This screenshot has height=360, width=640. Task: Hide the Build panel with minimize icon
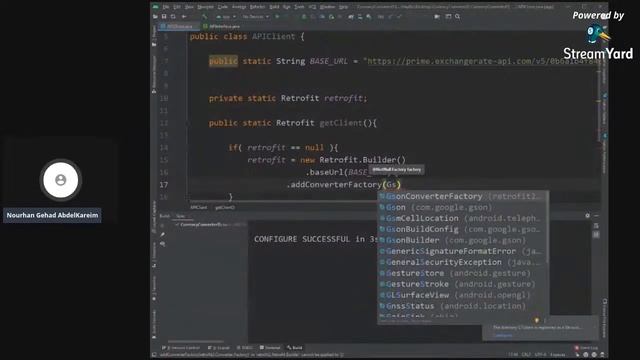click(x=596, y=216)
